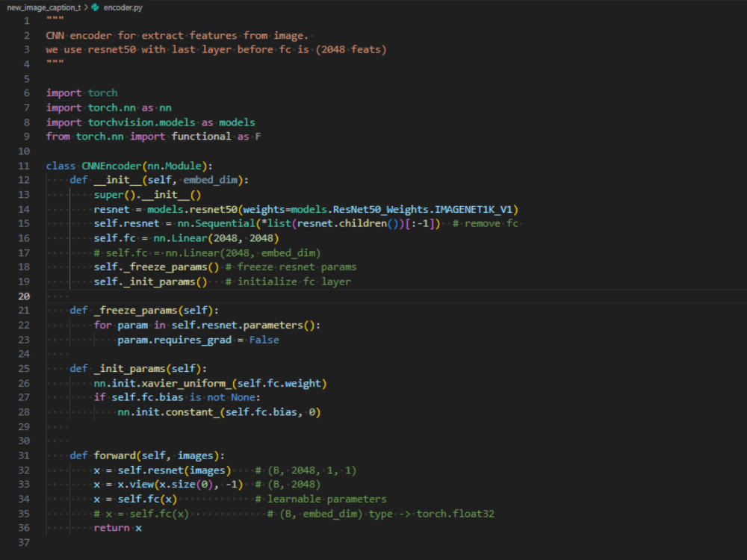747x560 pixels.
Task: Click 'embed_dim' parameter on line 12
Action: coord(211,180)
